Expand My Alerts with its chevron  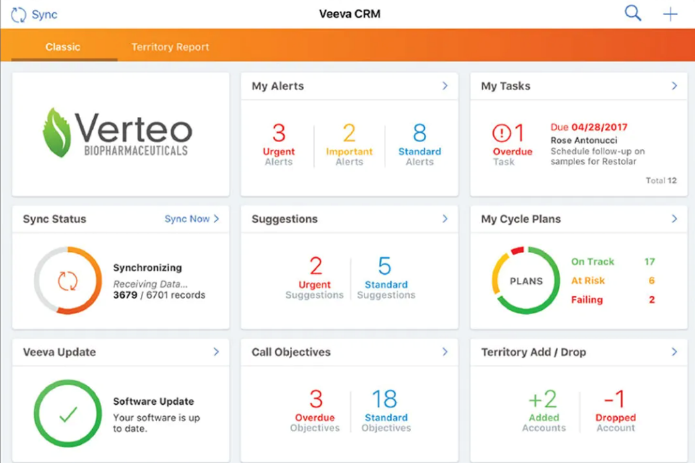445,86
